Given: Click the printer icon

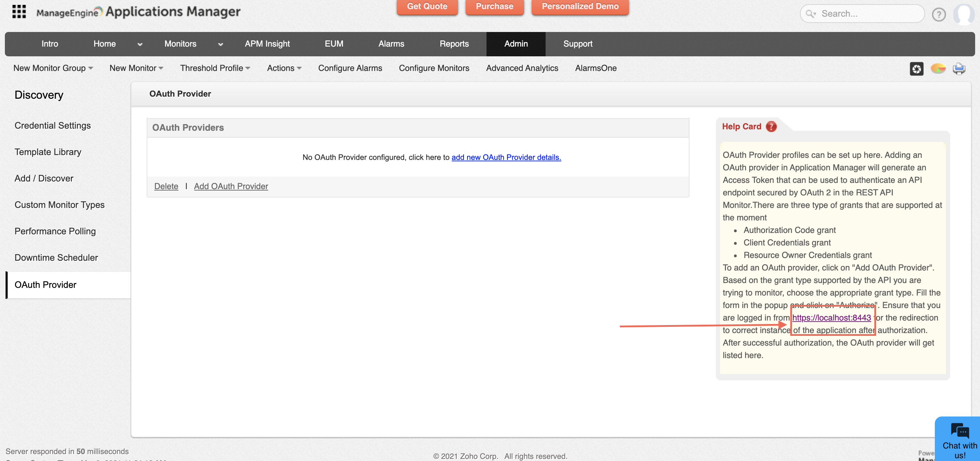Looking at the screenshot, I should click(959, 68).
